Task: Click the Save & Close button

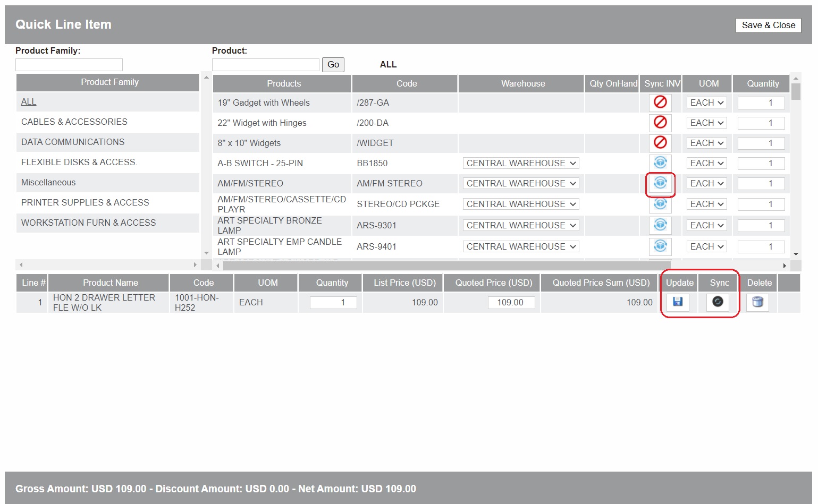Action: point(768,25)
